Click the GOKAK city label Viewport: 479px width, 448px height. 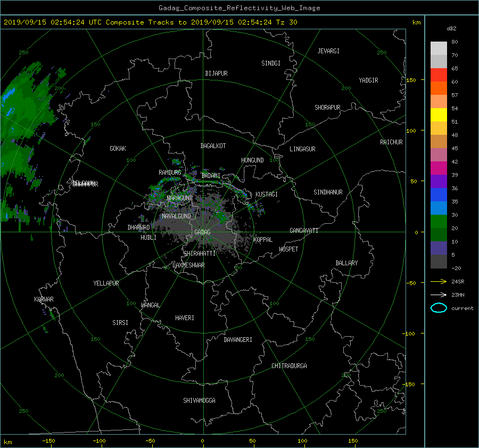click(x=118, y=149)
